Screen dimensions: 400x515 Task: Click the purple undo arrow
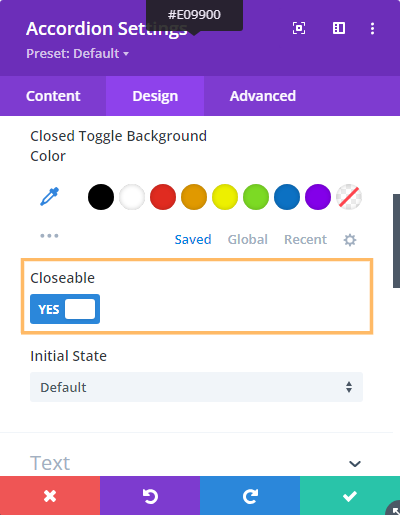150,496
